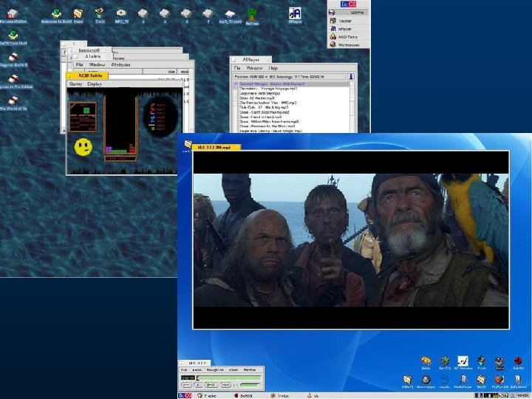Select Tracker in the Deskbar list
This screenshot has width=532, height=399.
pos(349,21)
